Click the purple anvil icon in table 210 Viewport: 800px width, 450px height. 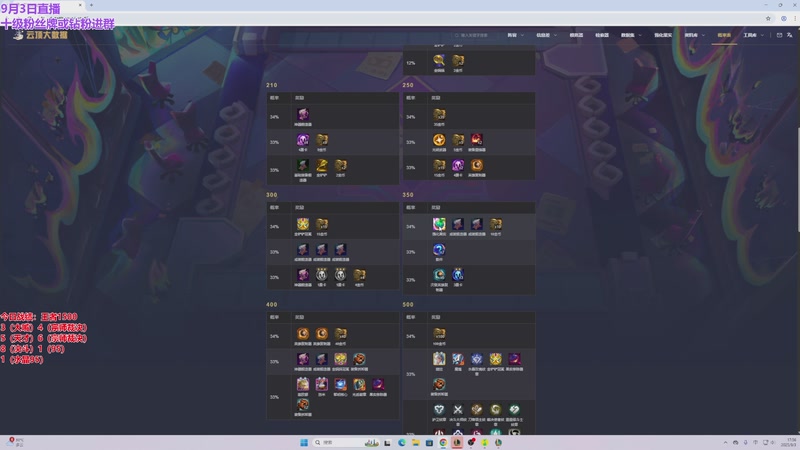tap(303, 114)
